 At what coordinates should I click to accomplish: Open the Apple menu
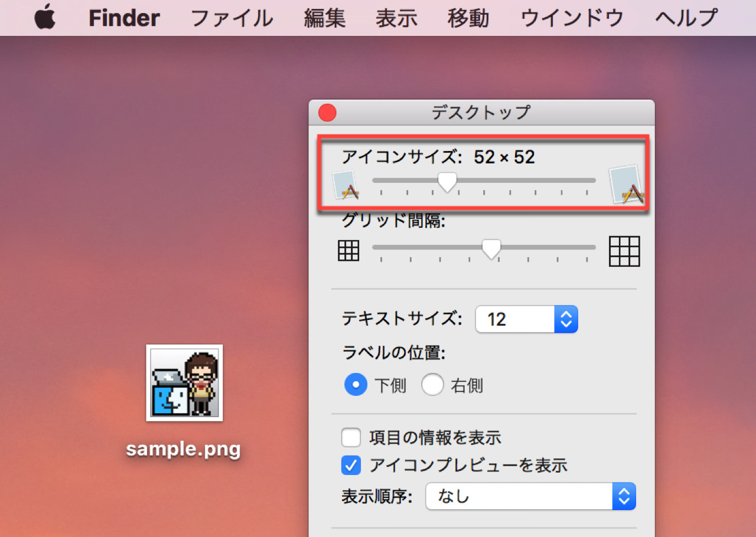[x=45, y=18]
